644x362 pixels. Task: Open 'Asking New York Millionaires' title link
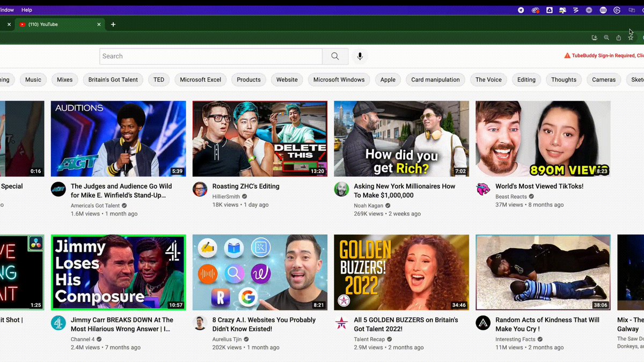pos(405,191)
